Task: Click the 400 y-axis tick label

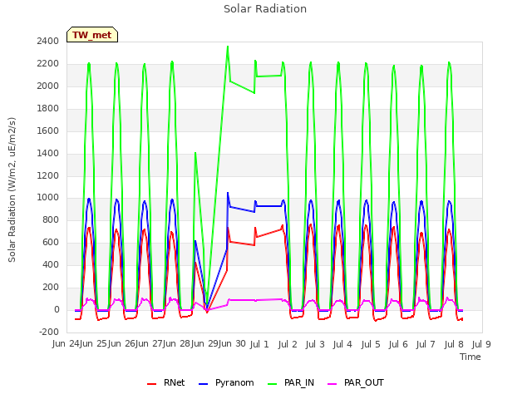Action: 51,264
